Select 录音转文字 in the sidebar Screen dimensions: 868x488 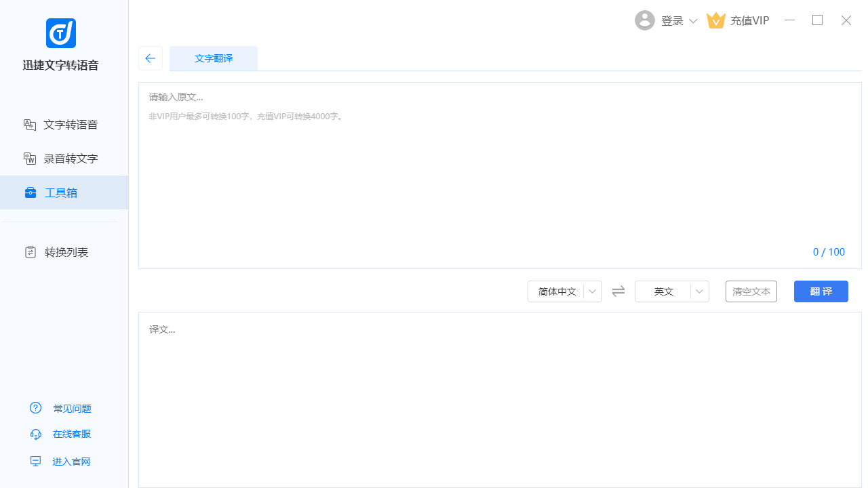click(x=64, y=159)
